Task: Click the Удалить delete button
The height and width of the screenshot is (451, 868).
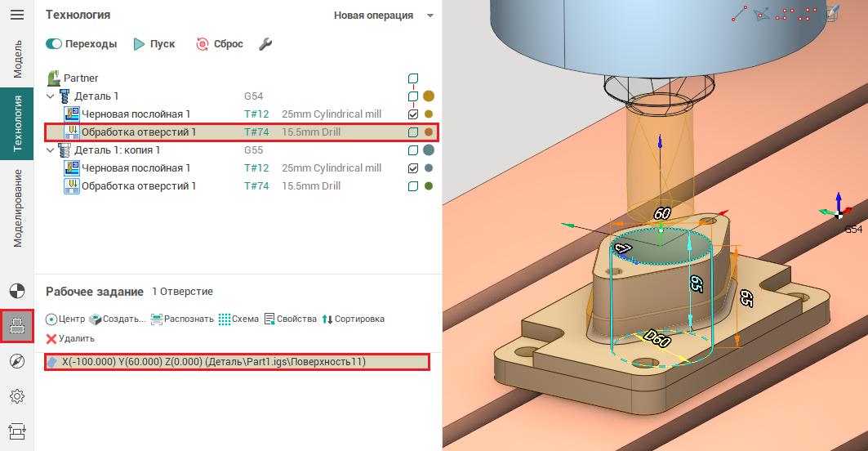Action: click(x=70, y=338)
